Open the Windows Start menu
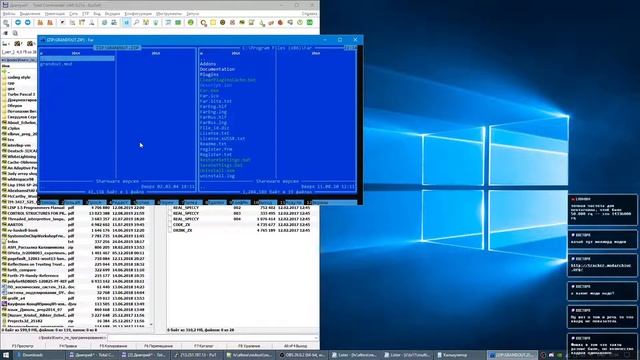The height and width of the screenshot is (360, 640). click(6, 355)
